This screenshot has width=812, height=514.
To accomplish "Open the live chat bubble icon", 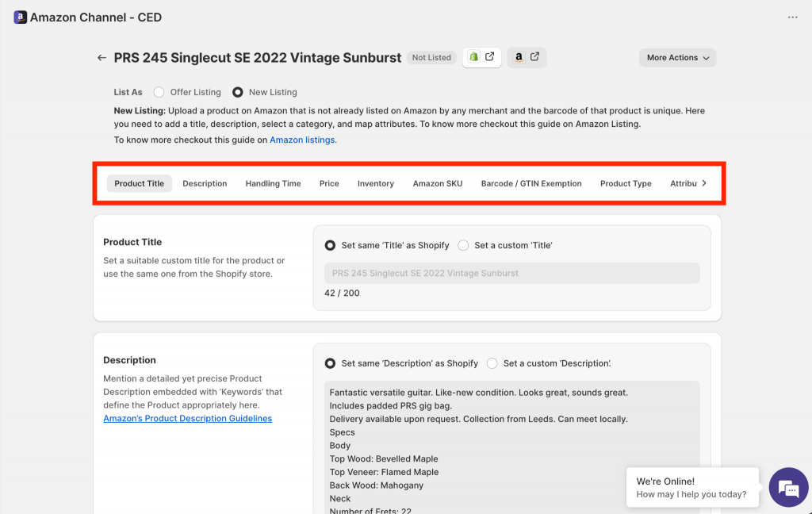I will pos(788,487).
